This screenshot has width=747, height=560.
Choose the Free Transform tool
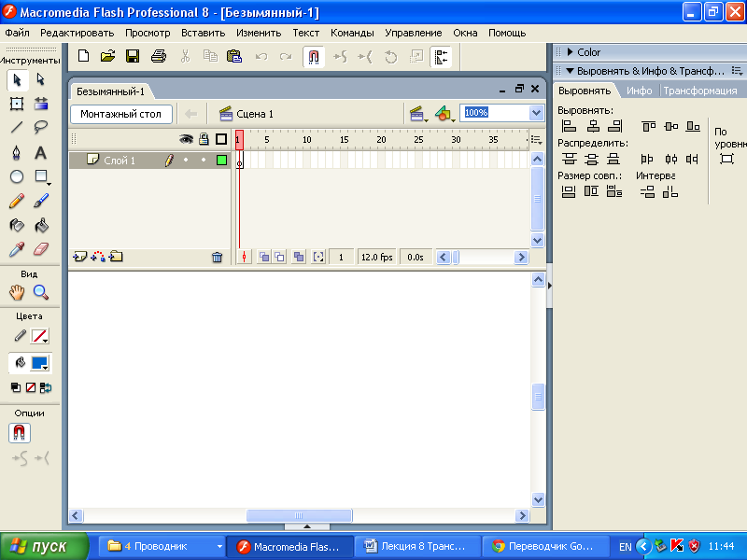click(17, 104)
